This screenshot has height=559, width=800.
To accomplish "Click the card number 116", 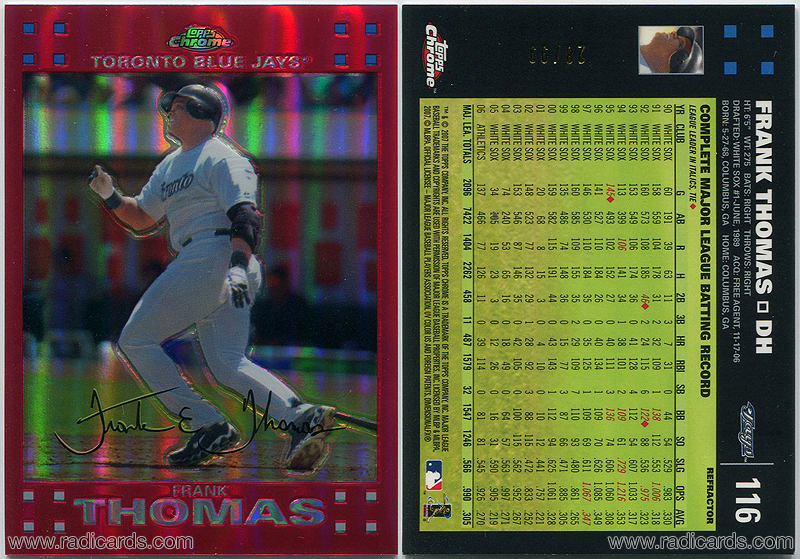I will point(747,500).
